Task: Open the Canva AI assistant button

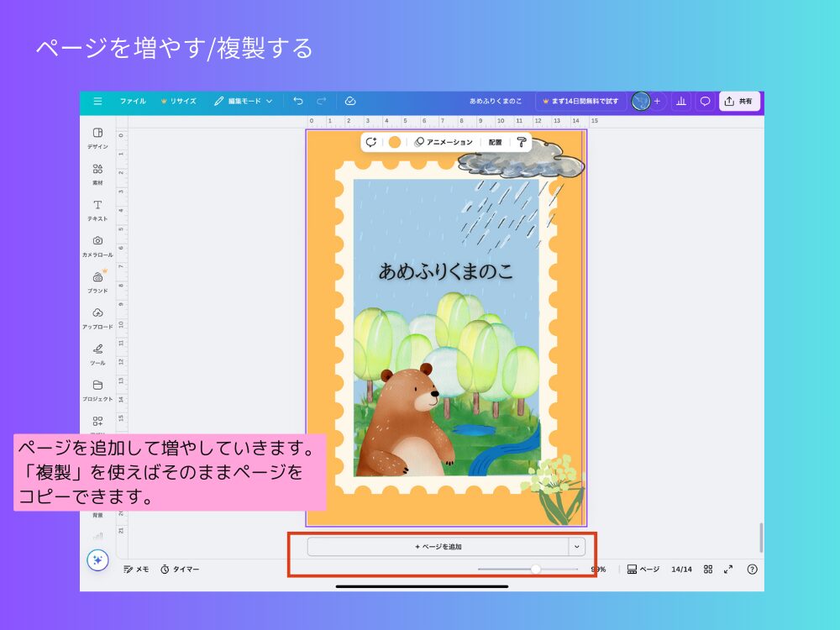Action: 99,559
